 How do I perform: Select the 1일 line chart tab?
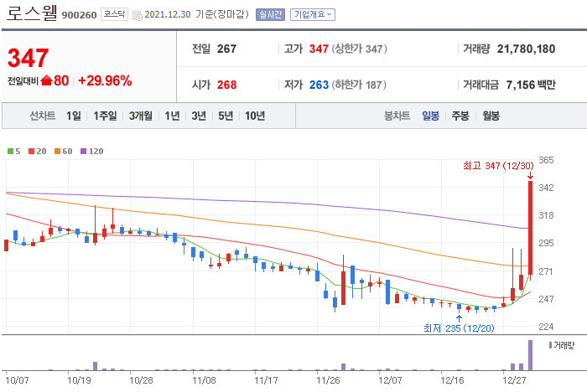point(74,116)
